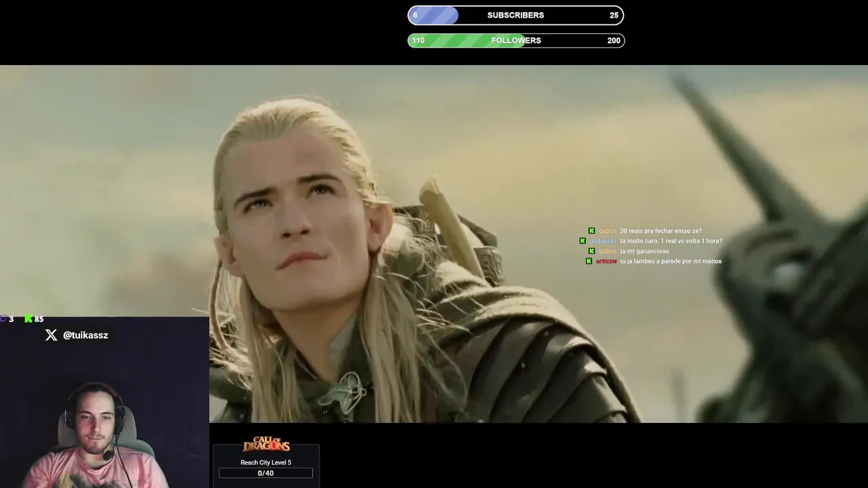Click message 'ta muito caro, 1 real vc volta 1 hora?'
The image size is (868, 488).
click(x=671, y=241)
